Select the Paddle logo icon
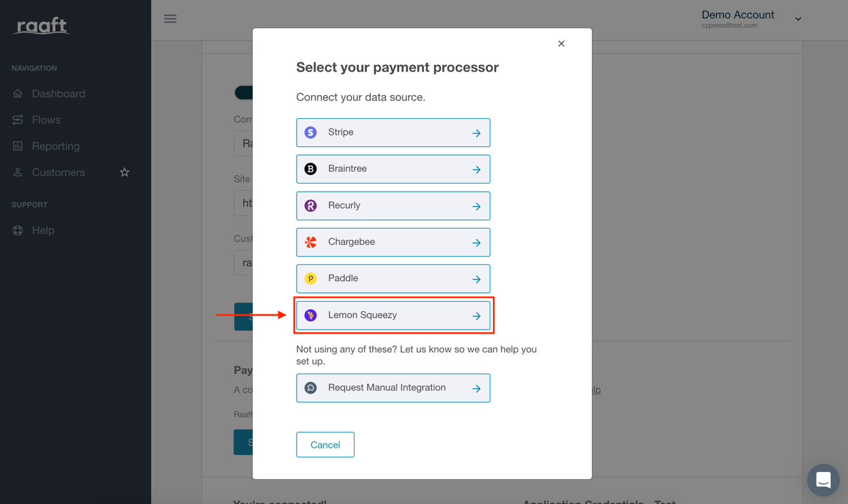 311,279
